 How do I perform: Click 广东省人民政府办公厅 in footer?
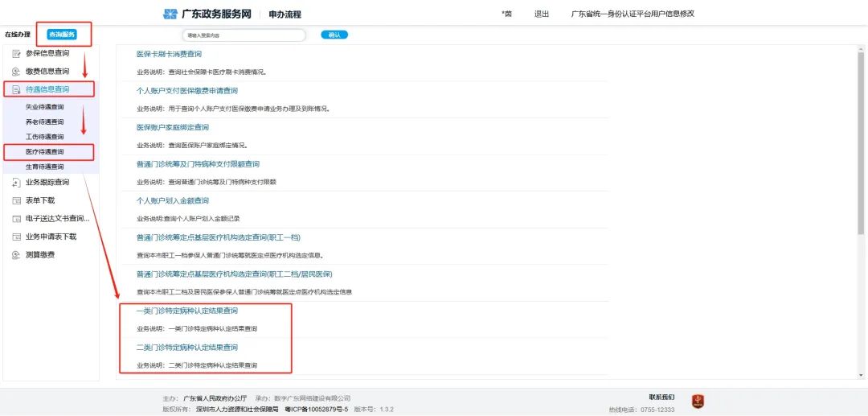(215, 398)
